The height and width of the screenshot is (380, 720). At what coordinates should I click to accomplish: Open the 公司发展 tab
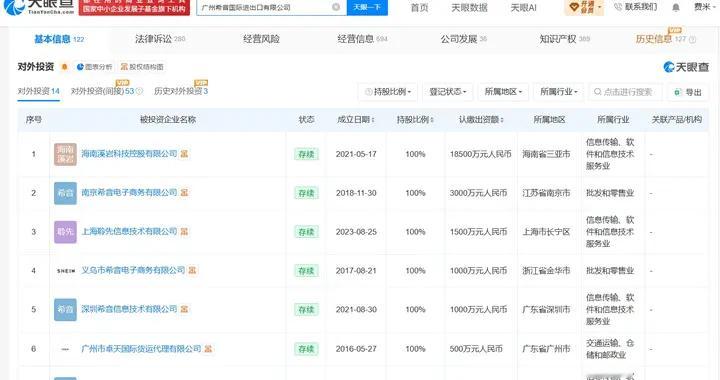pyautogui.click(x=463, y=39)
